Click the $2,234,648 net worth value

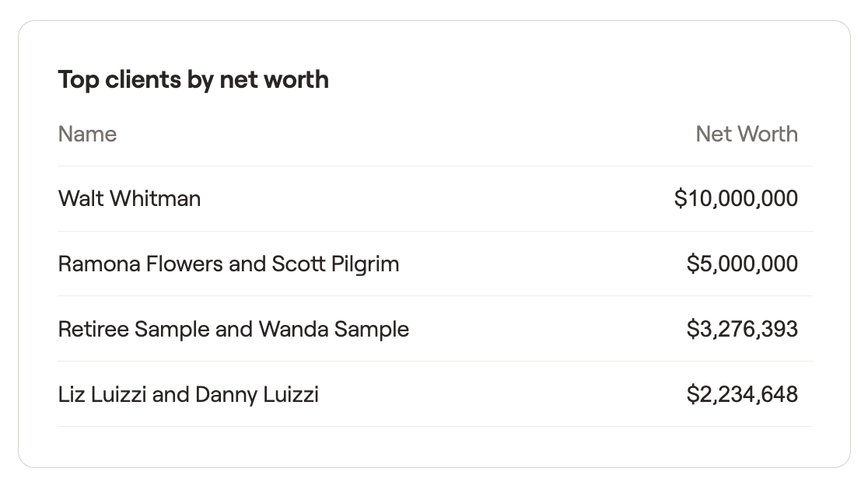click(742, 395)
